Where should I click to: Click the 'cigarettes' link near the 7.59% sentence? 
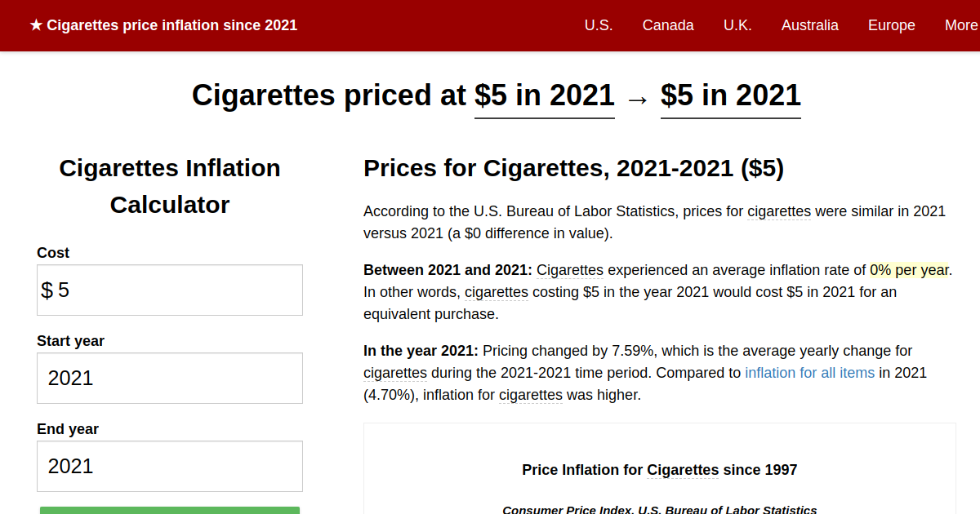click(395, 373)
